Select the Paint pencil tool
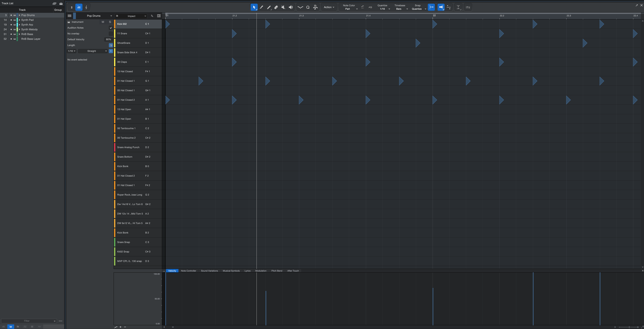This screenshot has height=329, width=644. (x=261, y=7)
